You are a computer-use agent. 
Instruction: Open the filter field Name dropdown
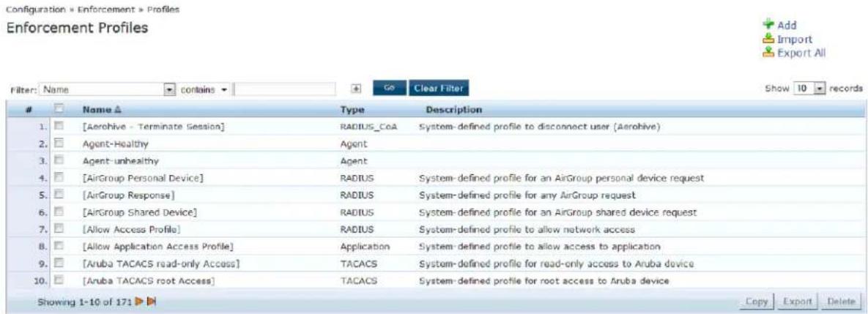pyautogui.click(x=108, y=89)
